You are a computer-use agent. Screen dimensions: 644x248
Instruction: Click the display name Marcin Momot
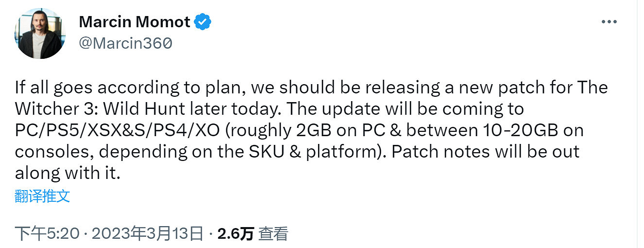pos(135,21)
